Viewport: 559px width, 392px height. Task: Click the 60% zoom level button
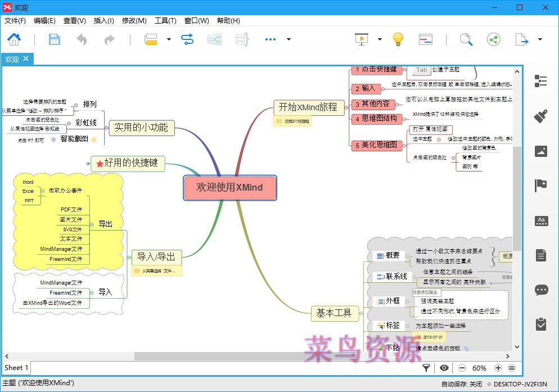click(x=479, y=368)
